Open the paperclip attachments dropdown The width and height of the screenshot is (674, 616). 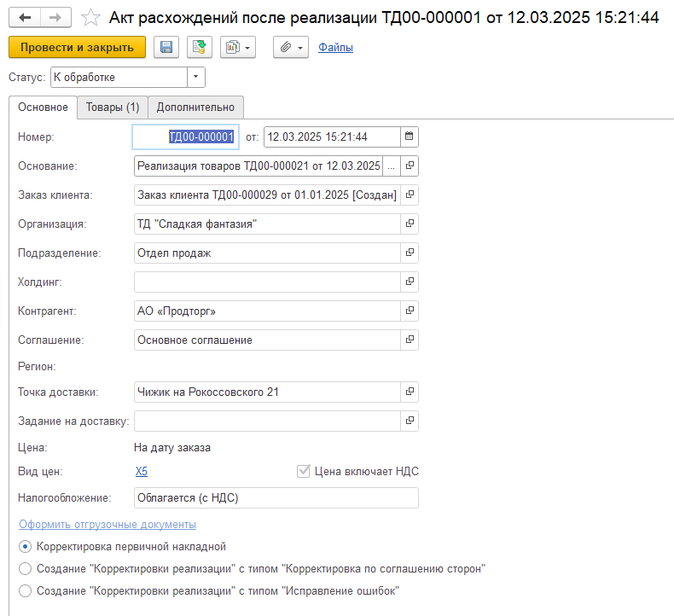tap(291, 48)
